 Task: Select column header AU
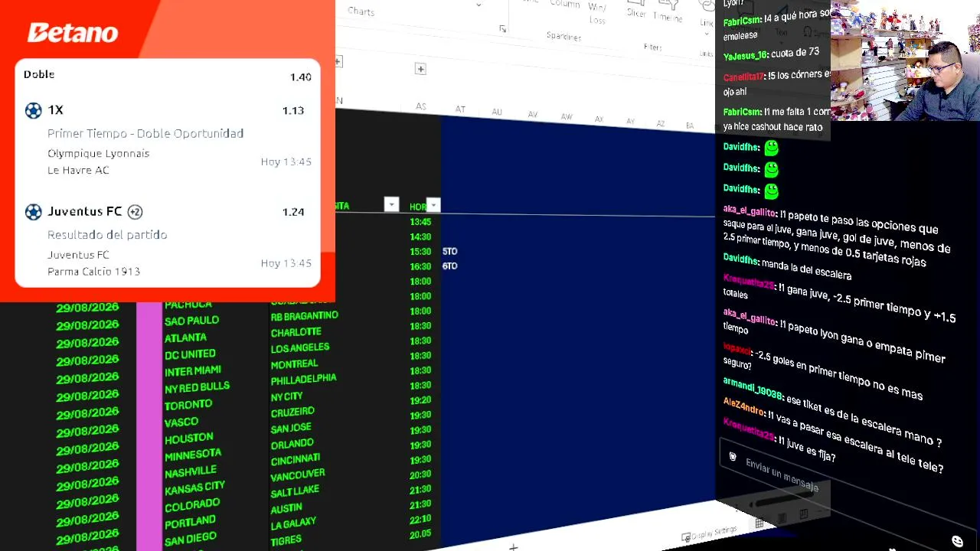tap(497, 112)
